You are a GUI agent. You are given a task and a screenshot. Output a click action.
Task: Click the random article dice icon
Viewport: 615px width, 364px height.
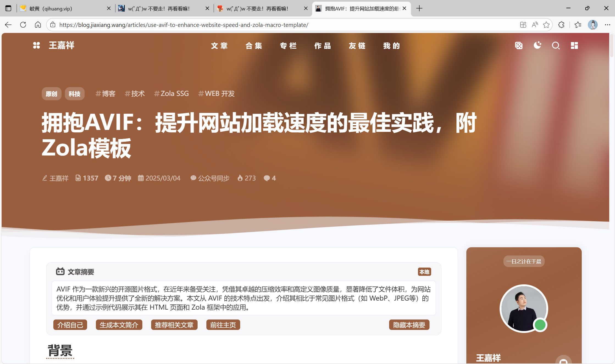click(x=519, y=46)
